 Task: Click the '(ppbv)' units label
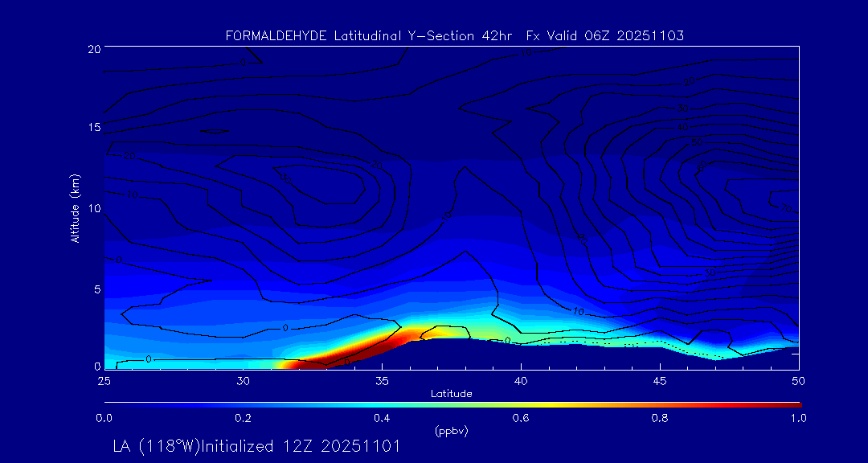[x=452, y=432]
